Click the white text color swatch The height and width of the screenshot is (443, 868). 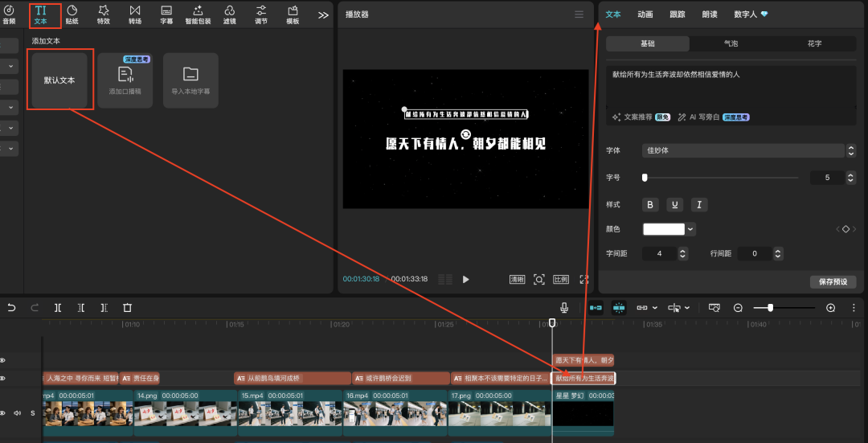[664, 229]
